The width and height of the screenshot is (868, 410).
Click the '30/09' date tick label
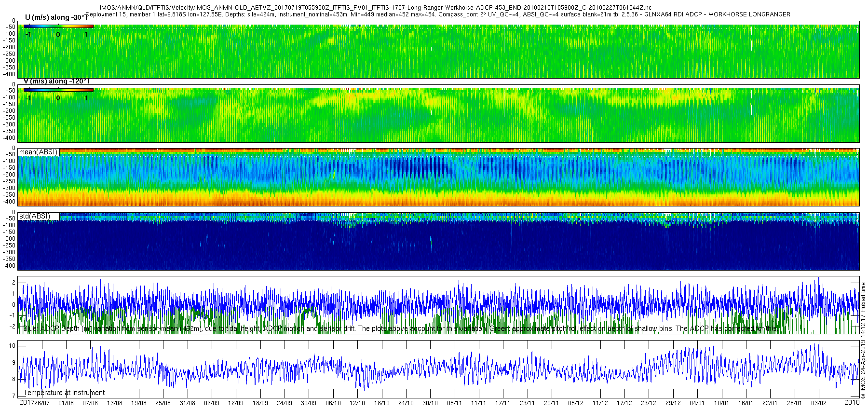(309, 403)
